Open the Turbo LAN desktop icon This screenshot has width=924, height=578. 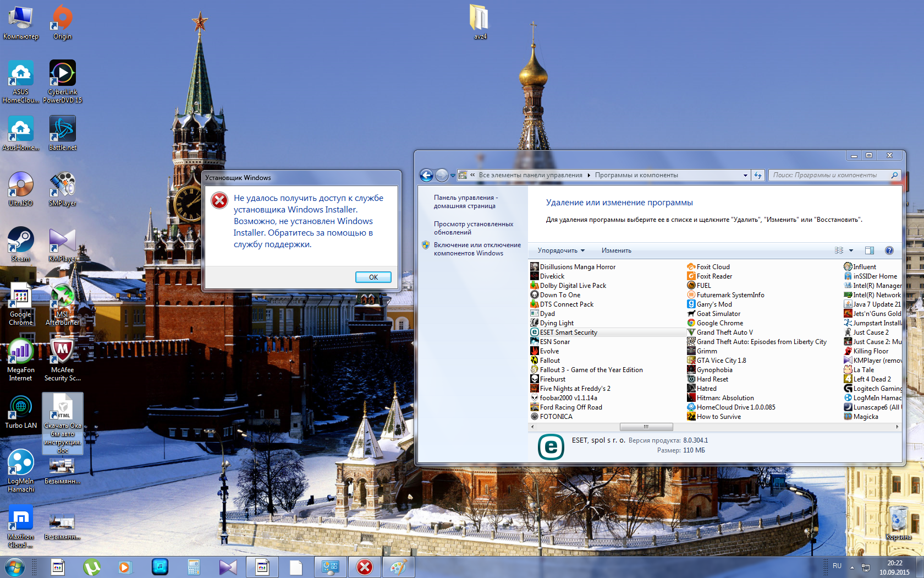coord(21,411)
